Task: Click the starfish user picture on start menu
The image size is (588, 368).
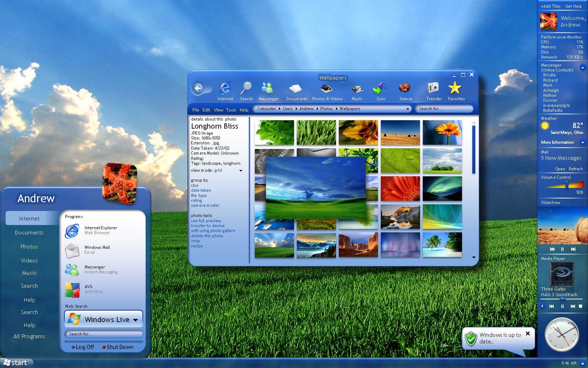Action: (x=119, y=183)
